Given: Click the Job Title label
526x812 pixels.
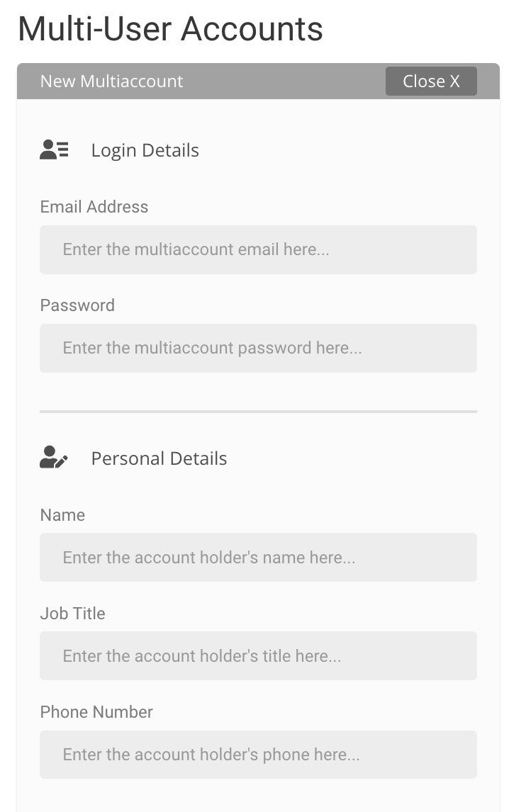Looking at the screenshot, I should [72, 613].
